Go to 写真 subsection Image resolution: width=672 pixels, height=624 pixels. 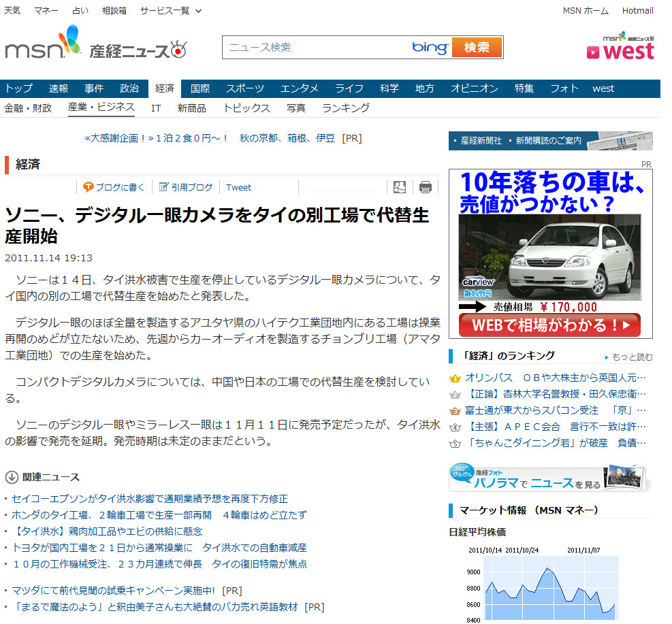point(295,108)
